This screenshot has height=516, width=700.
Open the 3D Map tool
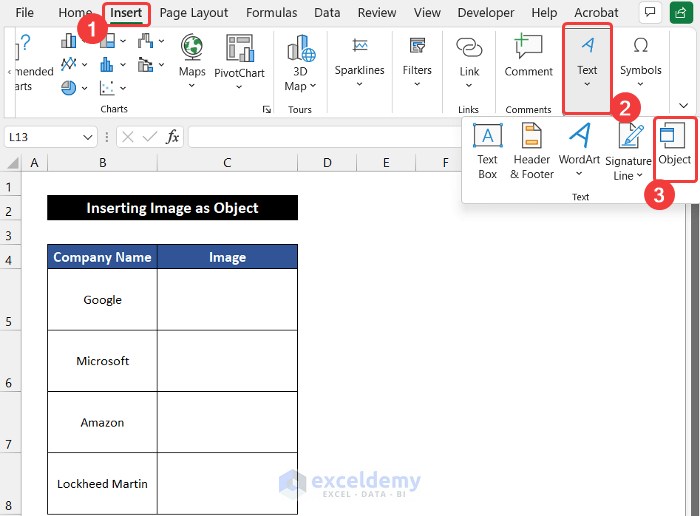[300, 62]
